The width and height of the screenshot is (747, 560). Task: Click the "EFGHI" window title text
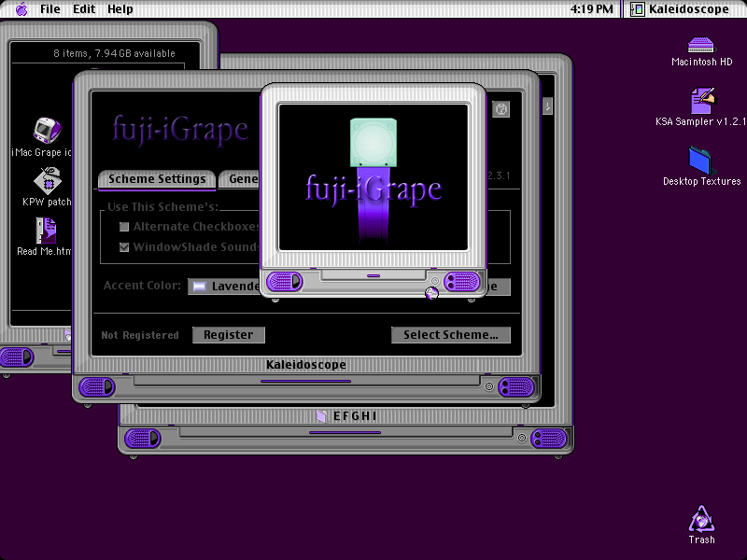tap(355, 416)
